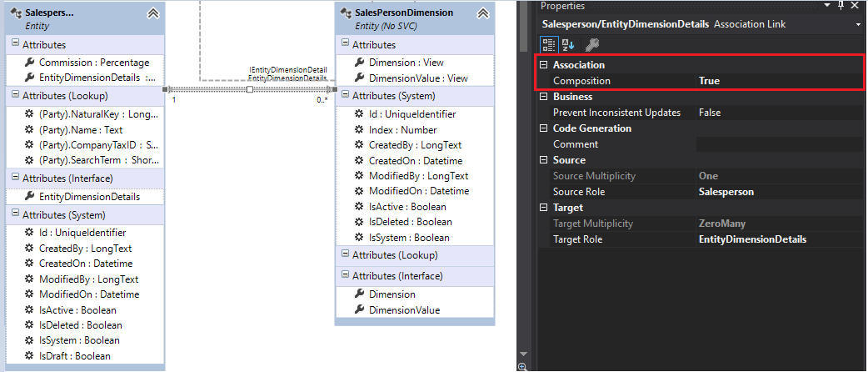Screen dimensions: 868x372
Task: Expand Attributes (Lookup) in SalesPersonDimension
Action: 346,254
